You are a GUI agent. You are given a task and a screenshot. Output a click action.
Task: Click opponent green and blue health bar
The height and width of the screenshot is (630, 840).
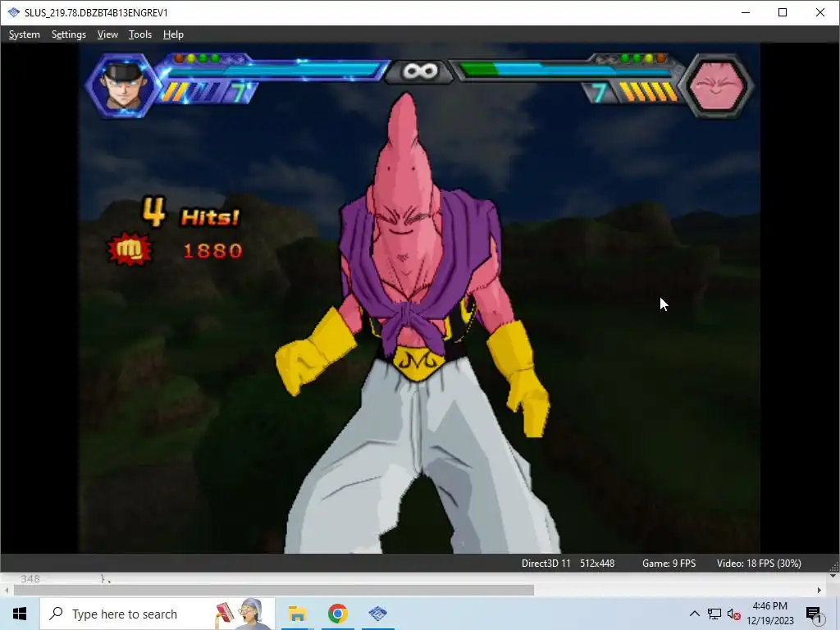565,71
